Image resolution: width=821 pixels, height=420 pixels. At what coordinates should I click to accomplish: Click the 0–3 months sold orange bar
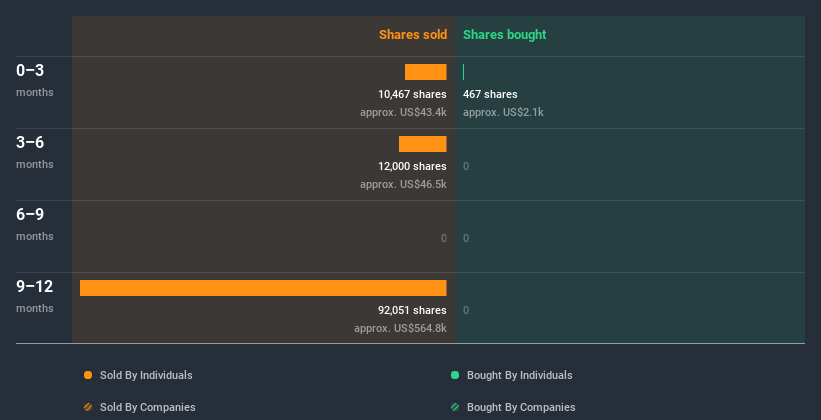(x=426, y=72)
